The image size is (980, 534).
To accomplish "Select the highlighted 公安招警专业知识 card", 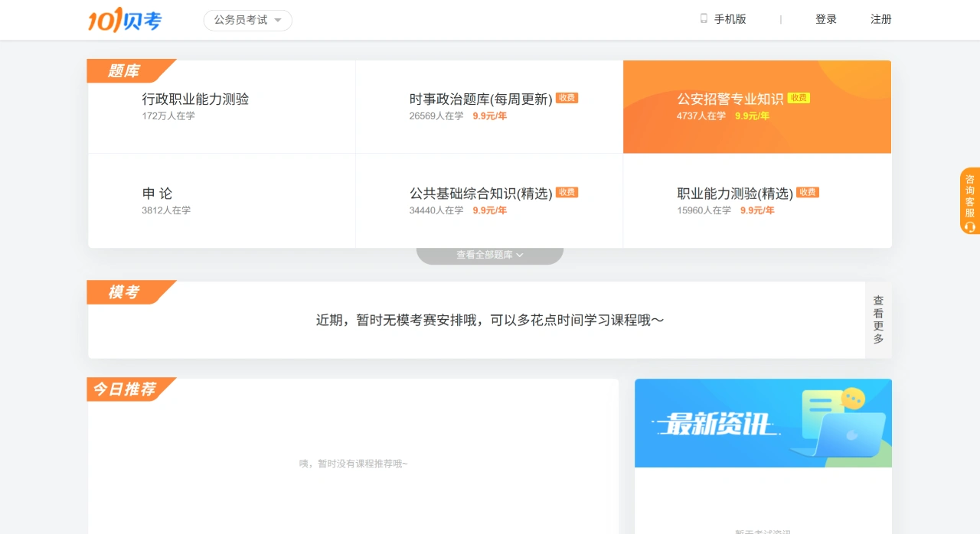I will point(756,106).
